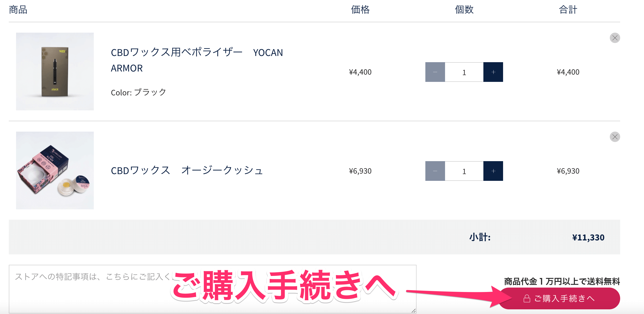This screenshot has width=644, height=314.
Task: Decrease YOCAN ARMOR quantity with minus button
Action: pyautogui.click(x=435, y=72)
